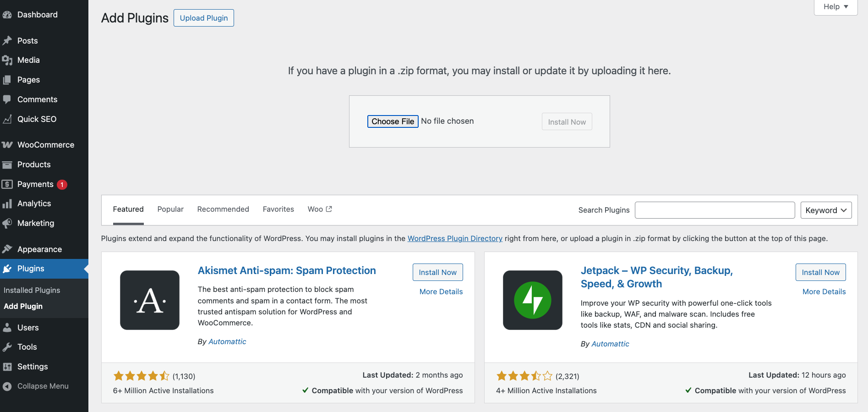Open Installed Plugins submenu item
868x412 pixels.
click(x=32, y=290)
